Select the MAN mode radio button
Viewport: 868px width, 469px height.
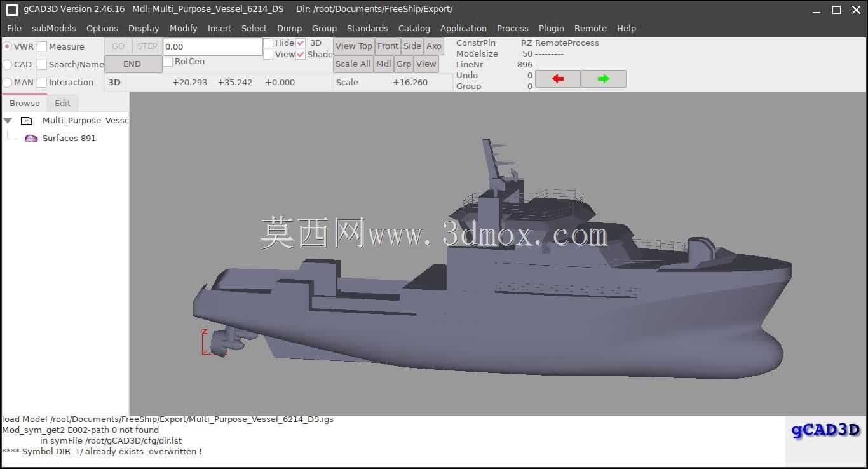(x=7, y=82)
